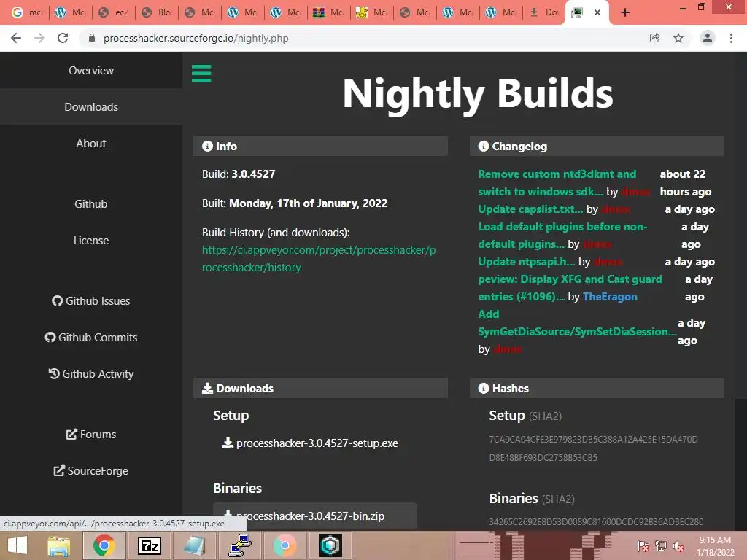Click the info icon beside Info heading
This screenshot has width=747, height=560.
point(207,146)
